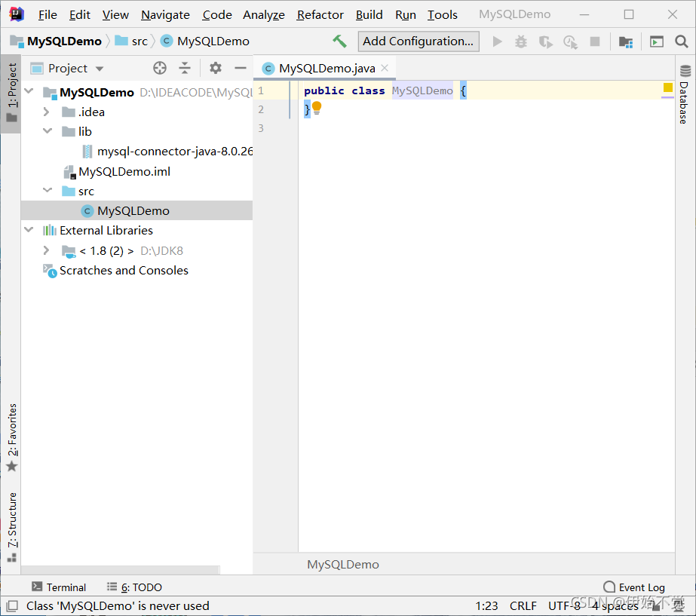Viewport: 696px width, 616px height.
Task: Click MySQLDemo breadcrumb below the editor
Action: tap(342, 565)
